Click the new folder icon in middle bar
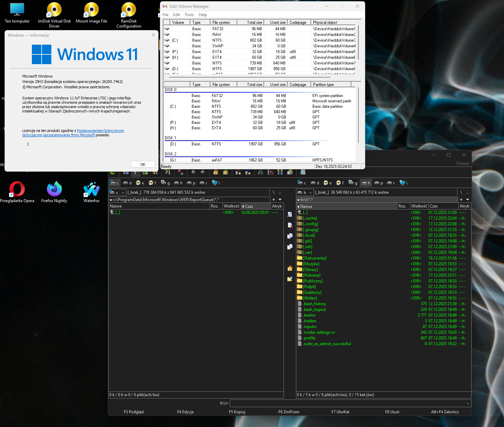This screenshot has width=504, height=427. tap(290, 279)
